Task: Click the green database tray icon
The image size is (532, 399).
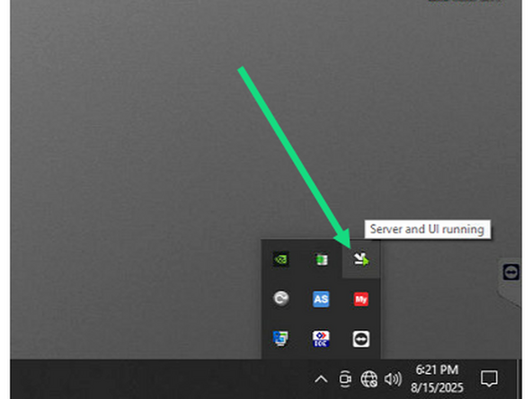Action: point(321,260)
